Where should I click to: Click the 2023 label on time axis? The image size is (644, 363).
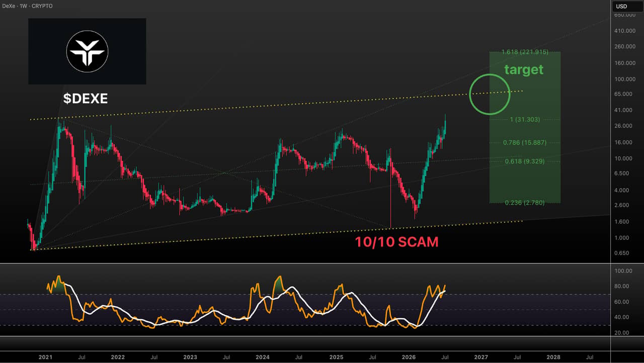190,357
